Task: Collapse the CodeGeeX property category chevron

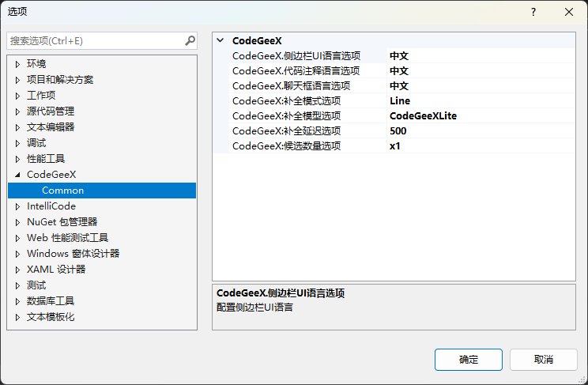Action: tap(220, 40)
